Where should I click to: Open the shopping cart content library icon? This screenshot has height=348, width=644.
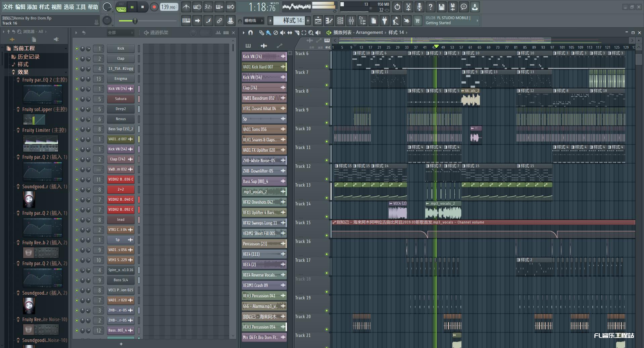pyautogui.click(x=417, y=21)
